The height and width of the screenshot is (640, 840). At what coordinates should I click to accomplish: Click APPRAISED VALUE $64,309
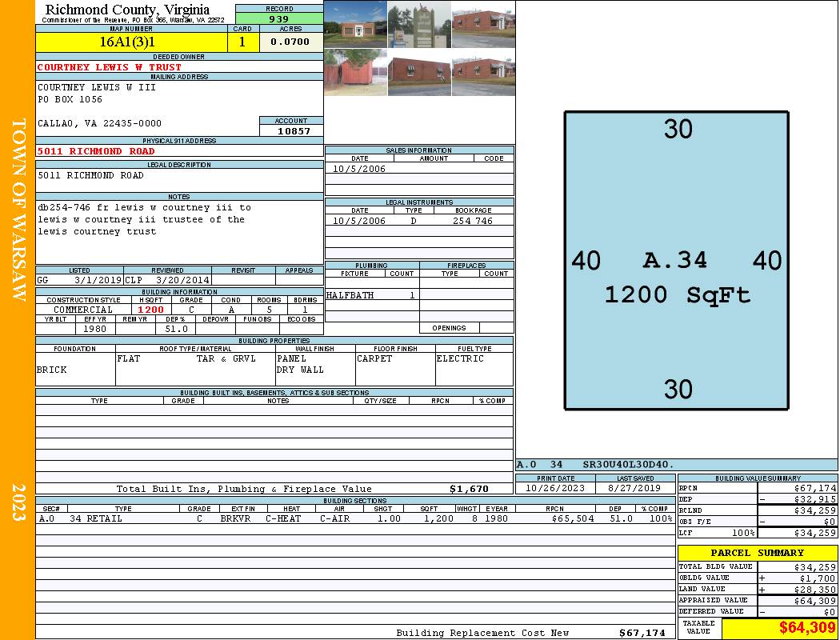(x=814, y=601)
